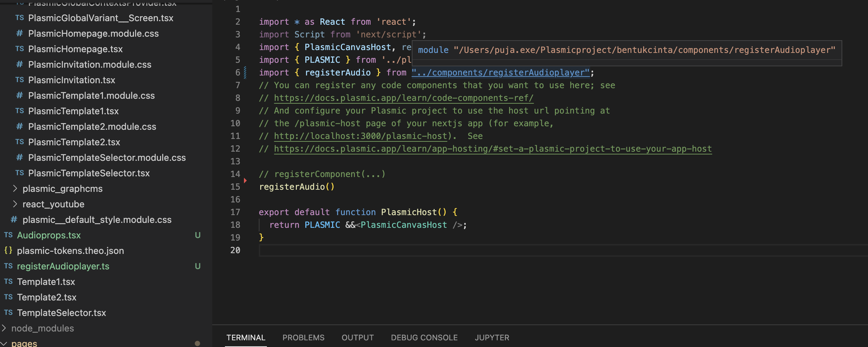The height and width of the screenshot is (347, 868).
Task: Open PlasmicTemplateSelector.tsx in the explorer
Action: click(x=89, y=173)
